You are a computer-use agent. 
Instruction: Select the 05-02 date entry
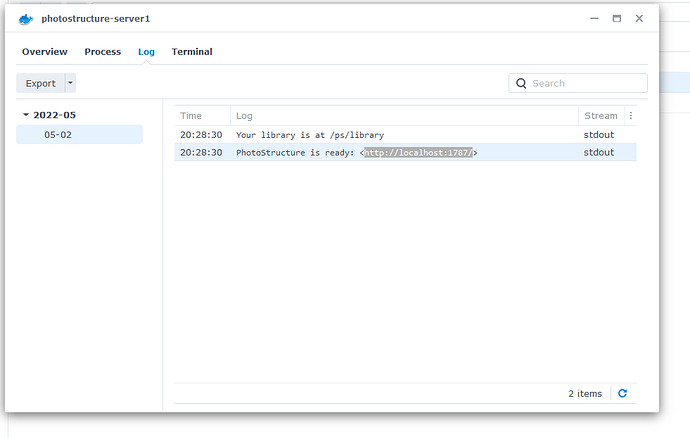[79, 135]
